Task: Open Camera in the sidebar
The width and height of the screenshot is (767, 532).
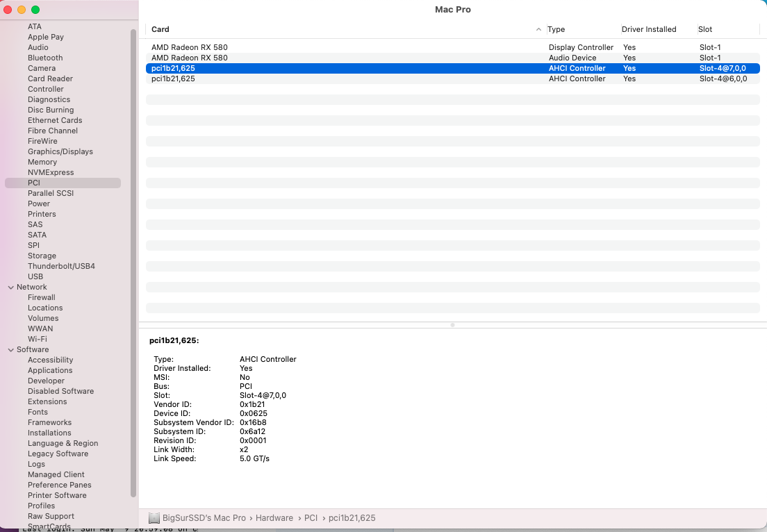Action: tap(42, 69)
